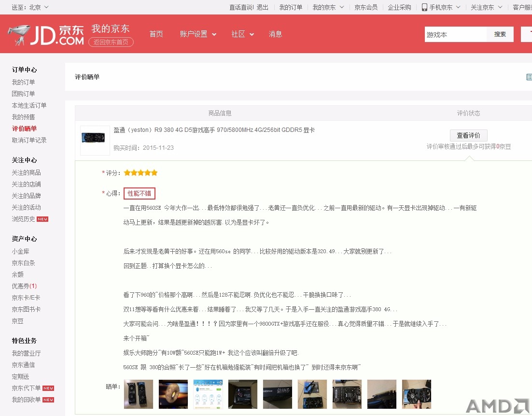Screen dimensions: 532x416
Task: Click the 查看评价 button
Action: click(x=469, y=135)
